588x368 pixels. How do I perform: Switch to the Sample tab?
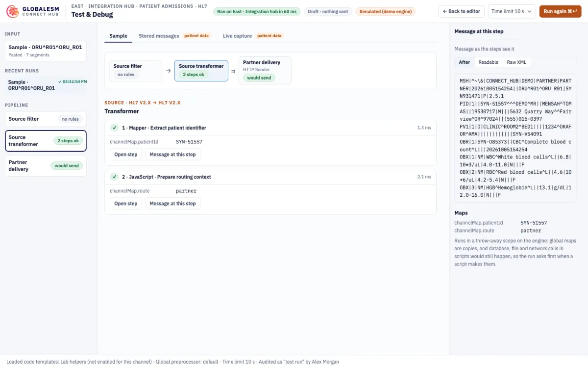tap(118, 36)
